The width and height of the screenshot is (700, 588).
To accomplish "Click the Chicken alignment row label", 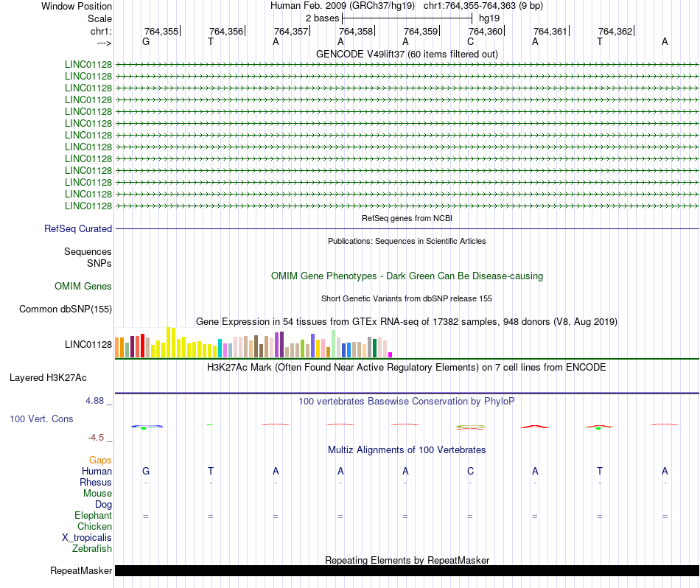I will point(94,526).
